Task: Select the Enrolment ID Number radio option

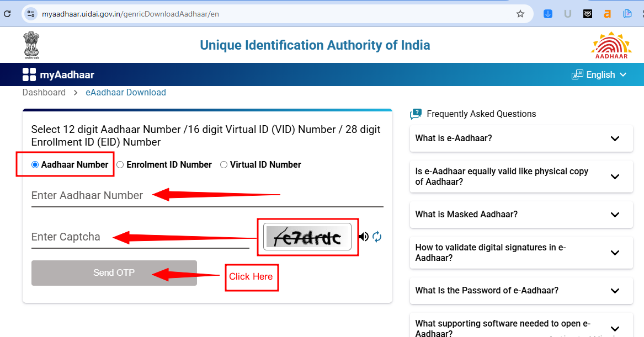Action: [120, 164]
